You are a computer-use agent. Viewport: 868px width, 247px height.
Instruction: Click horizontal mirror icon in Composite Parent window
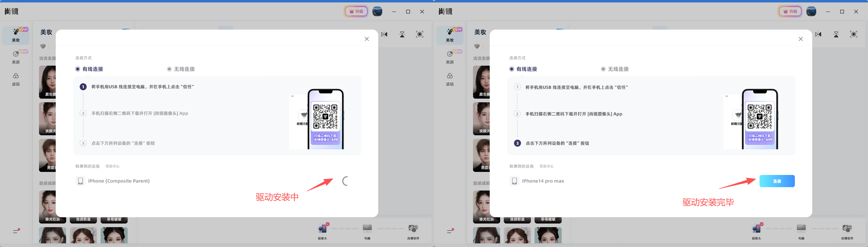coord(384,35)
